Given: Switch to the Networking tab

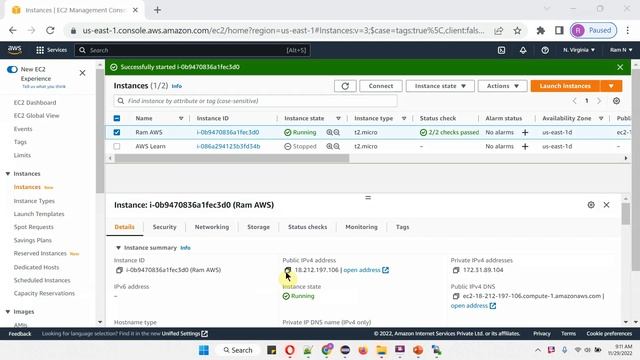Looking at the screenshot, I should [x=212, y=227].
